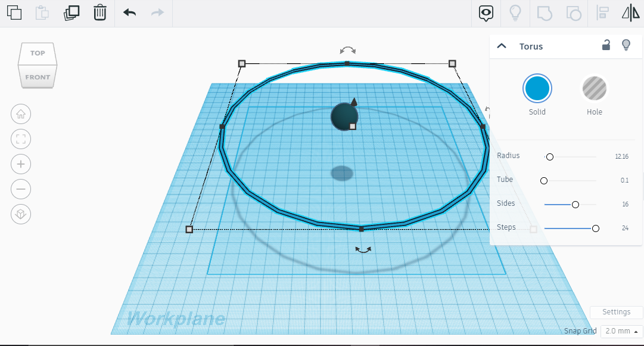Click the Steps value 24
This screenshot has height=346, width=644.
coord(625,228)
